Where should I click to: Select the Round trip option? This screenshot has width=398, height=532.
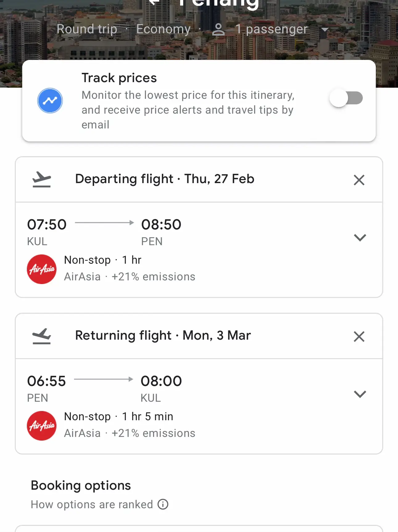87,29
